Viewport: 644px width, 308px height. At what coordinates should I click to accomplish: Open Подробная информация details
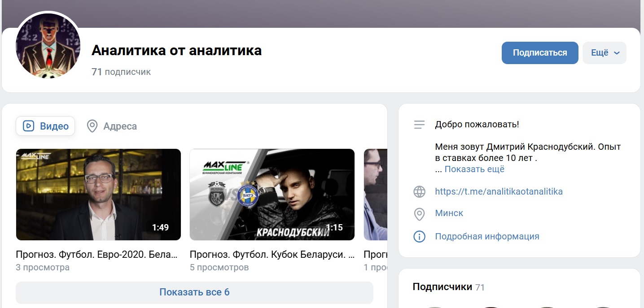tap(486, 236)
